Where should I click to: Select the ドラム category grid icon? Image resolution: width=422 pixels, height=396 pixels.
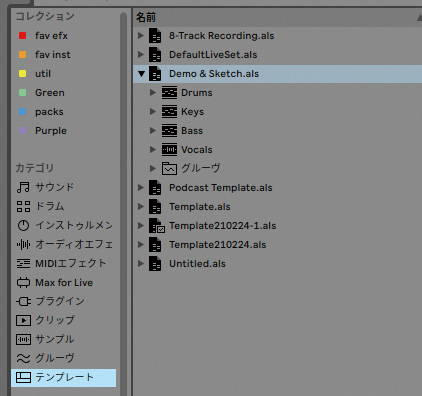click(x=23, y=206)
